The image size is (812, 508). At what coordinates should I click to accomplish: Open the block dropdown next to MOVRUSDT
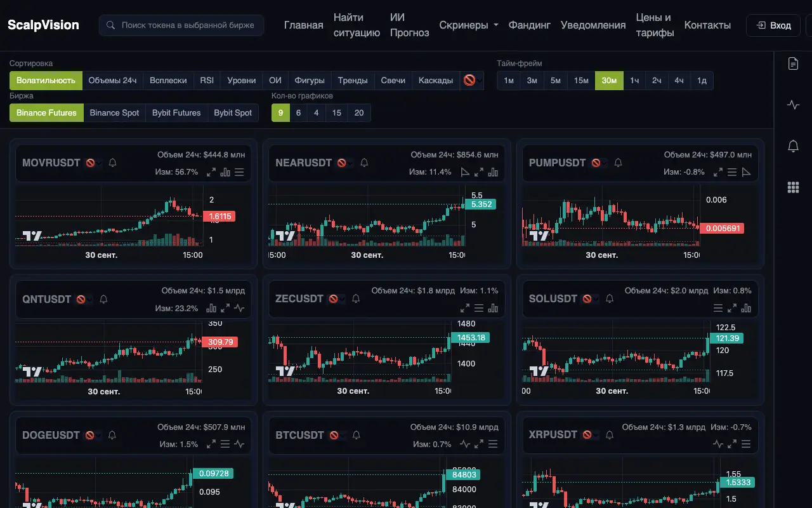(93, 163)
